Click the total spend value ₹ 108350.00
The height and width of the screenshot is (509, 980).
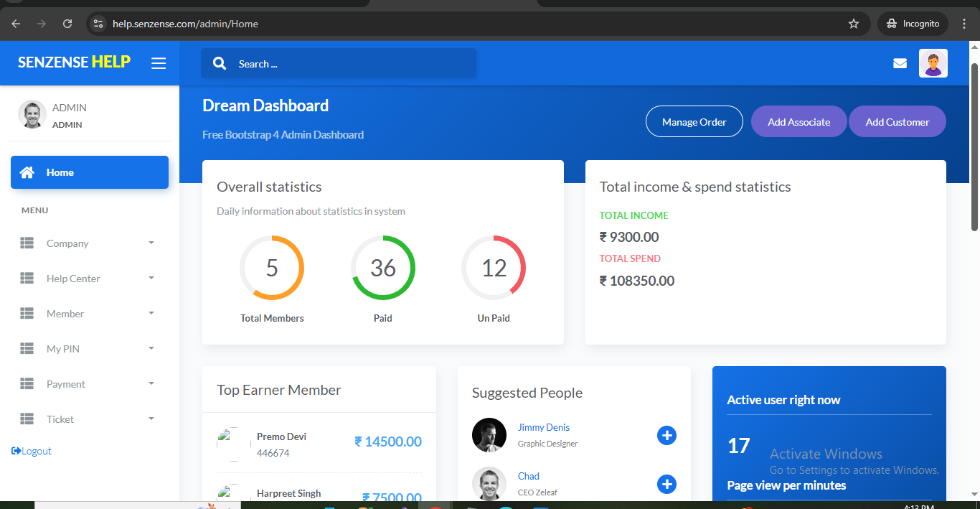click(x=637, y=281)
